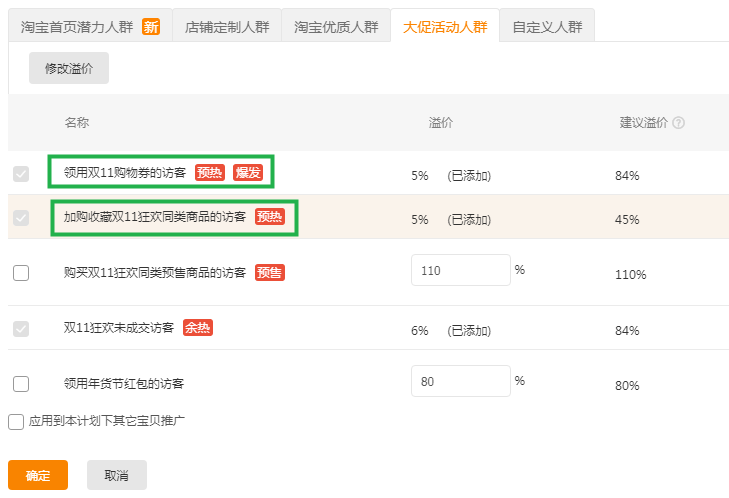Click the suggested premium 45% value
Image resolution: width=729 pixels, height=498 pixels.
[x=627, y=219]
